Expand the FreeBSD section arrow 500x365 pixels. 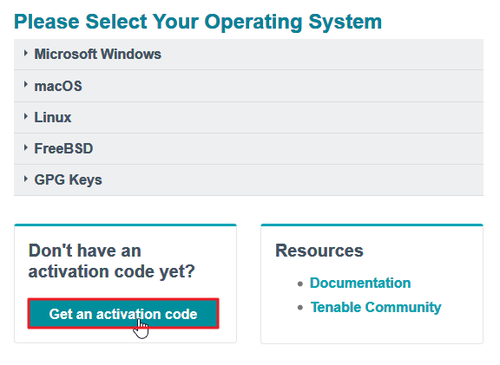pos(25,148)
